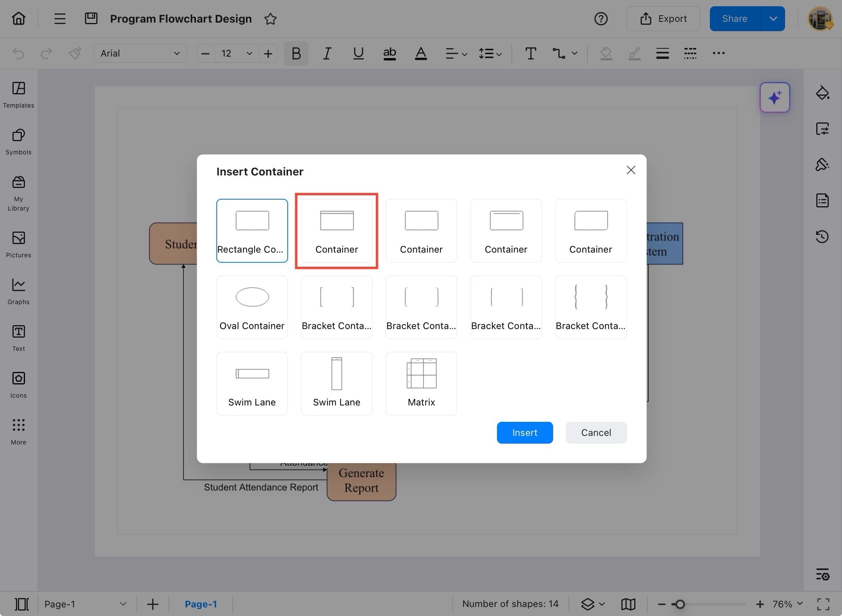This screenshot has height=616, width=842.
Task: Expand the Share button dropdown arrow
Action: 773,19
